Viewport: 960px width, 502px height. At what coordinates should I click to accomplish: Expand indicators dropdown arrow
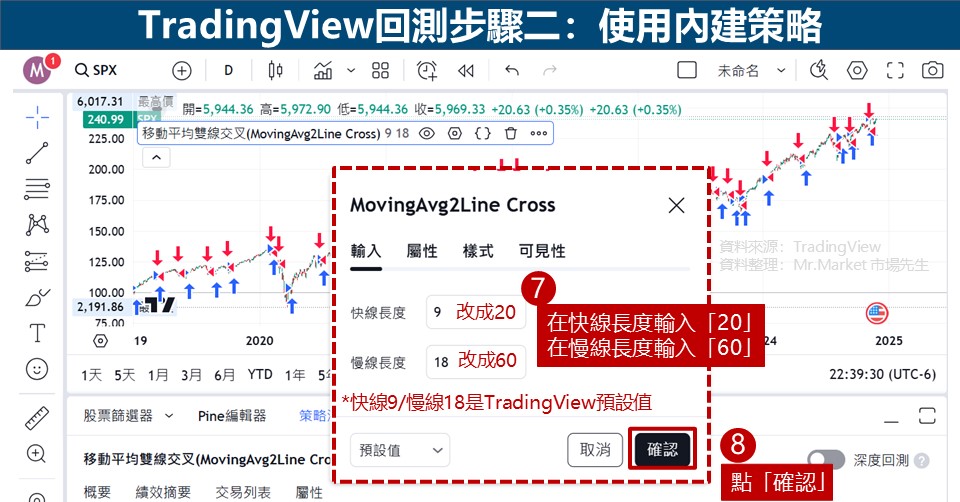tap(351, 70)
